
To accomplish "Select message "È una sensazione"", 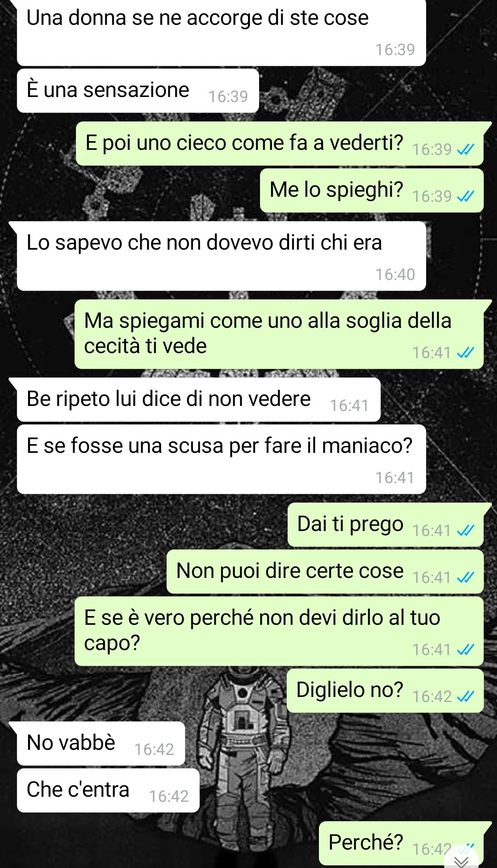I will 138,91.
